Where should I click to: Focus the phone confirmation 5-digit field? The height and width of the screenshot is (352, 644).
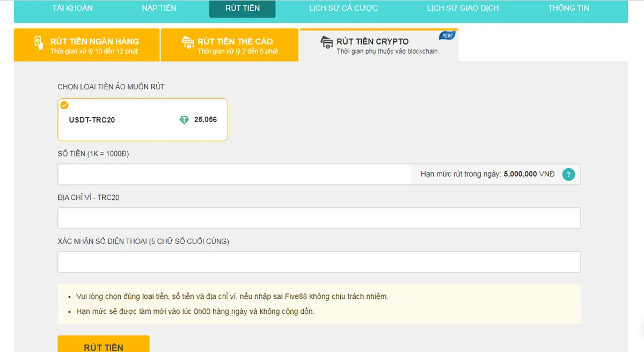pos(319,262)
